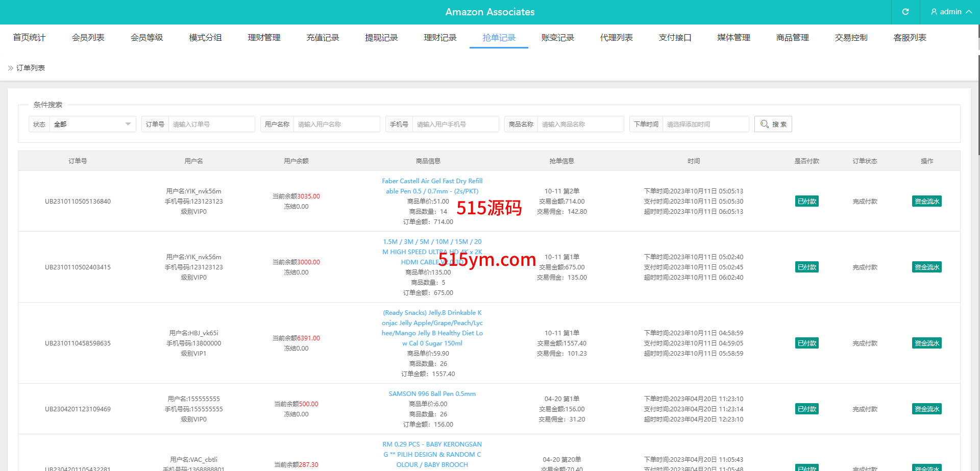
Task: Expand the 状态 status dropdown
Action: 92,124
